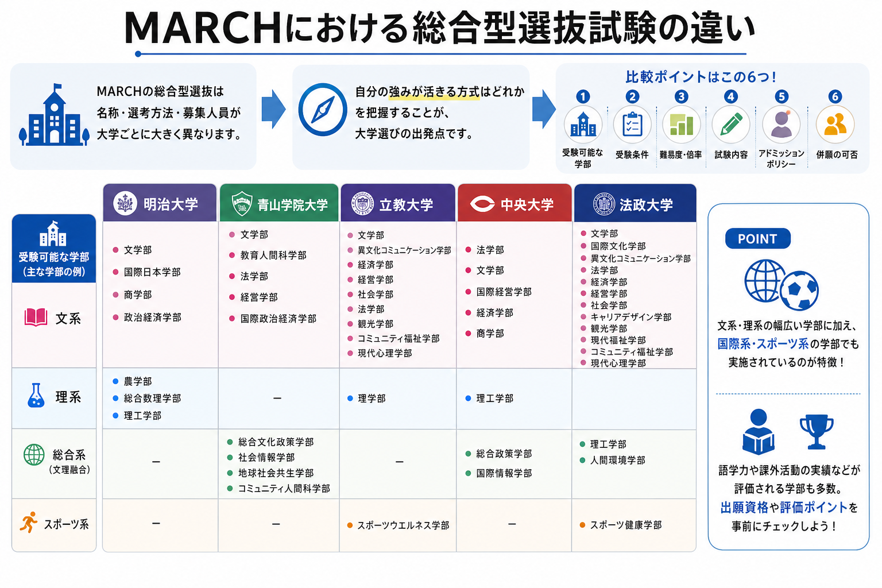Click the person reading book icon

click(x=759, y=431)
